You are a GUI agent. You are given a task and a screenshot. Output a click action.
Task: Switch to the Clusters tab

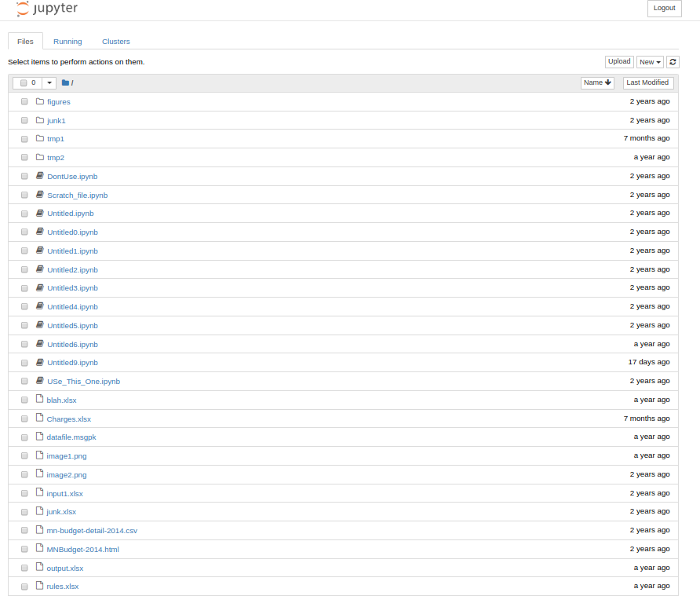click(116, 42)
